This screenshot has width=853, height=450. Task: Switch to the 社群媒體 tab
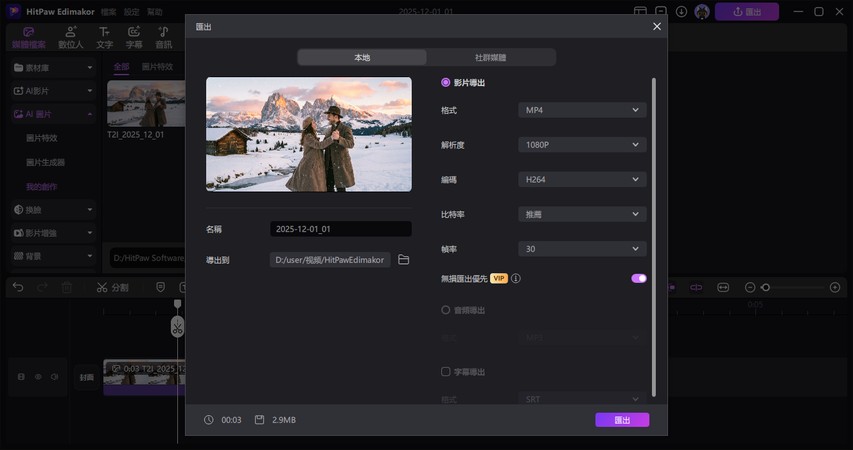point(490,58)
